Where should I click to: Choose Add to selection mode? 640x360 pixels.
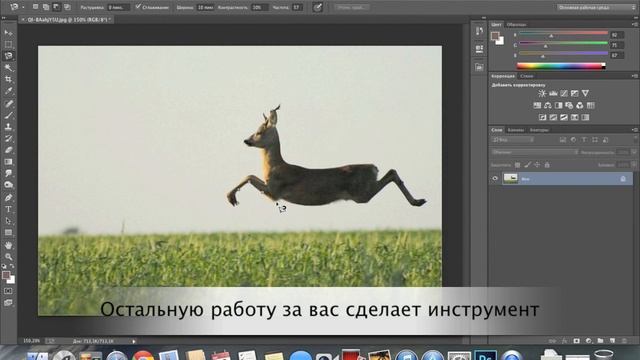click(46, 7)
